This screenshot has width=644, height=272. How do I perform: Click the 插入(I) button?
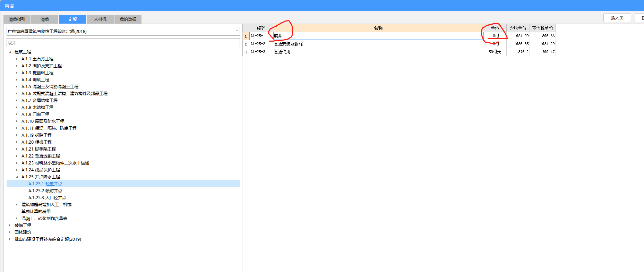[617, 18]
